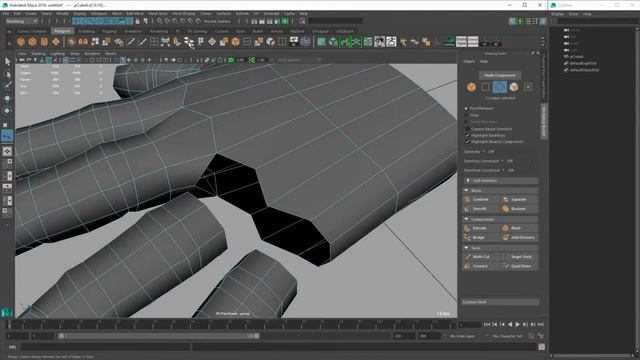Switch to Vertex selection in Modeling Toolkit

[x=485, y=87]
